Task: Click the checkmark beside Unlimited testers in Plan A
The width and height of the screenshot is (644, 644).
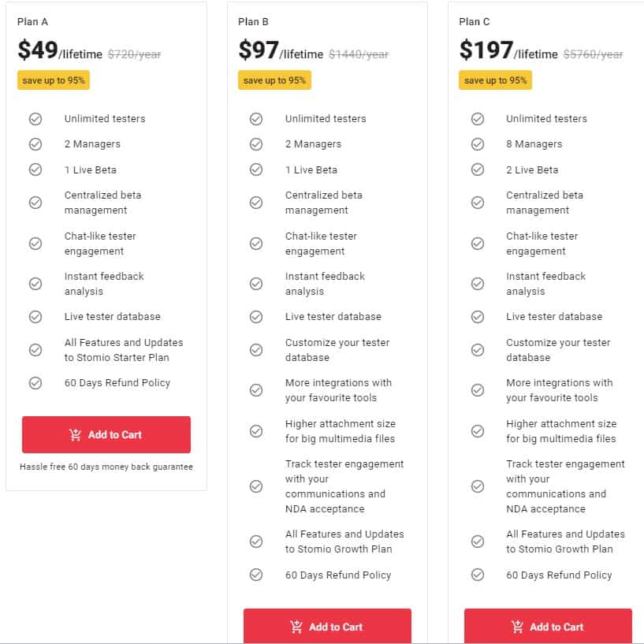Action: [x=35, y=118]
